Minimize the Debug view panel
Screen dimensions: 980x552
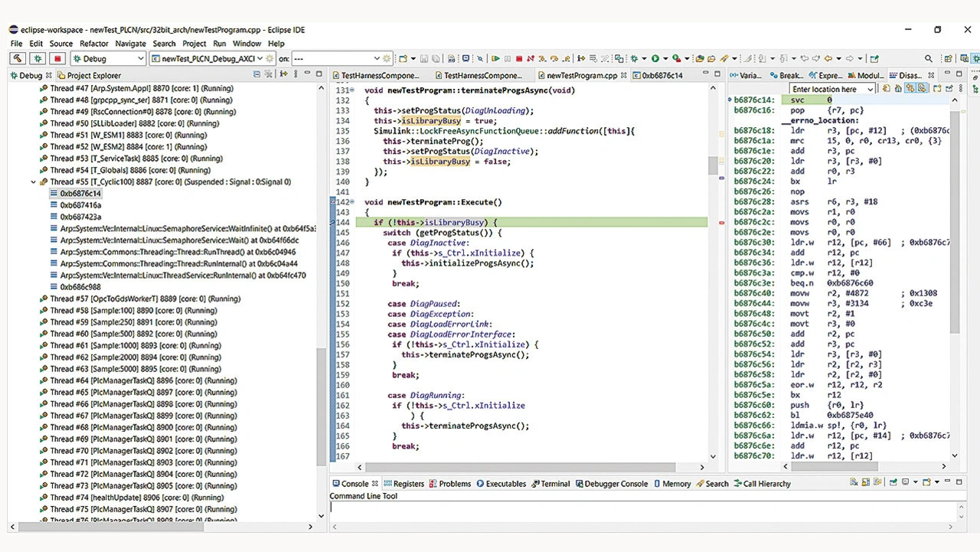(x=306, y=74)
